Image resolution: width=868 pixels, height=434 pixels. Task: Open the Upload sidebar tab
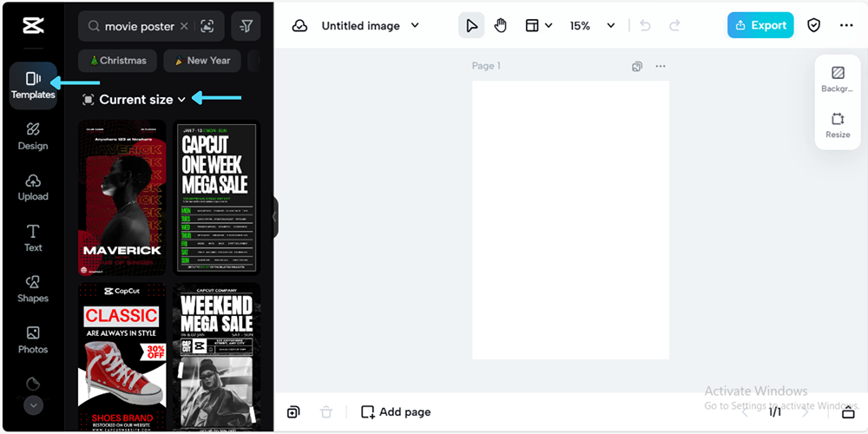pyautogui.click(x=33, y=187)
